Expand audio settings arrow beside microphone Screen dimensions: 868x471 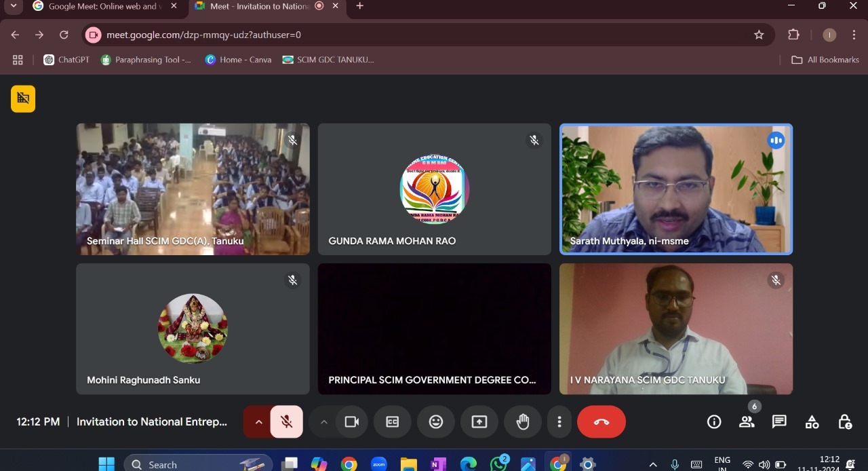pos(258,422)
